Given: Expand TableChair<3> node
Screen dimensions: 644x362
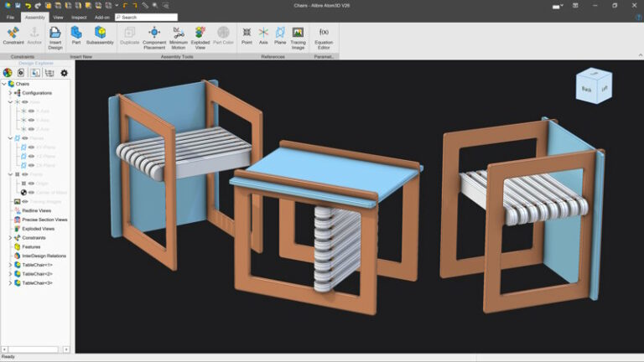Looking at the screenshot, I should [10, 282].
